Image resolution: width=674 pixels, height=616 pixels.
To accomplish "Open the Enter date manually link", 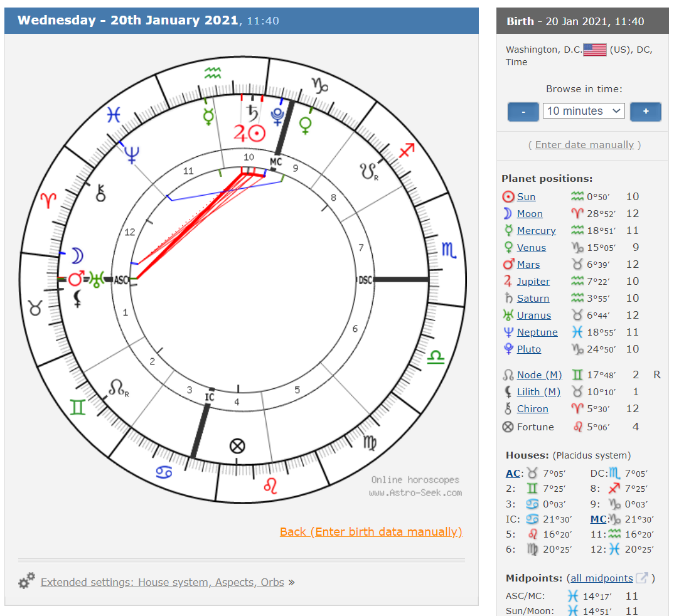I will (x=585, y=145).
